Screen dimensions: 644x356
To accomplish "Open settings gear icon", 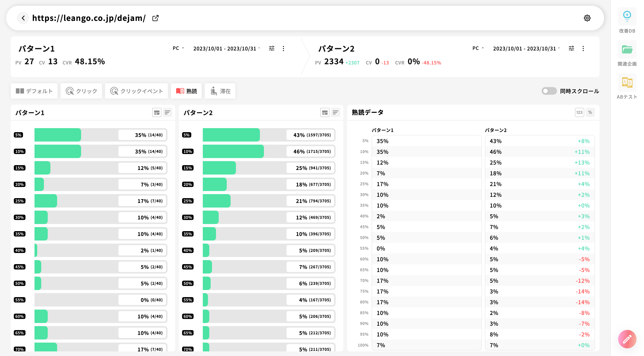I will click(x=587, y=18).
